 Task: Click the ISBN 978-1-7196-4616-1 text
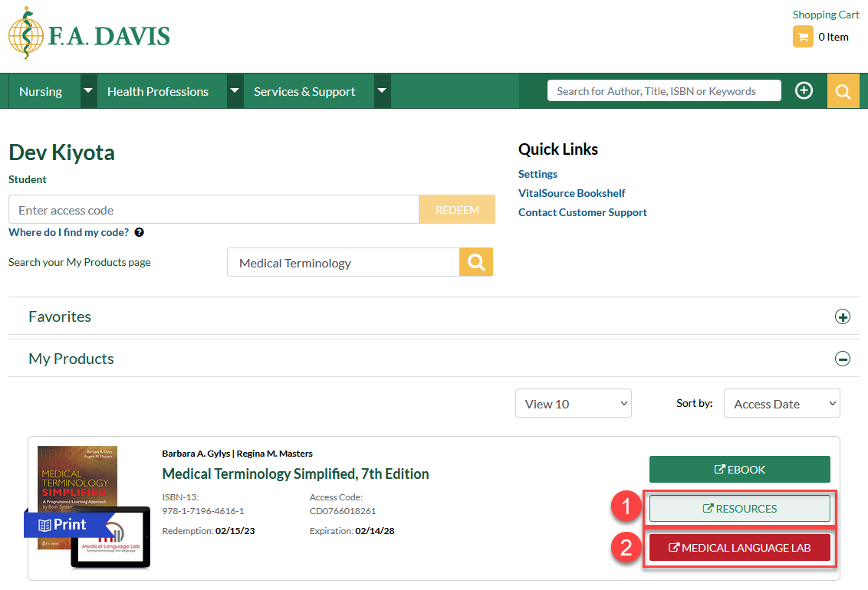[203, 511]
